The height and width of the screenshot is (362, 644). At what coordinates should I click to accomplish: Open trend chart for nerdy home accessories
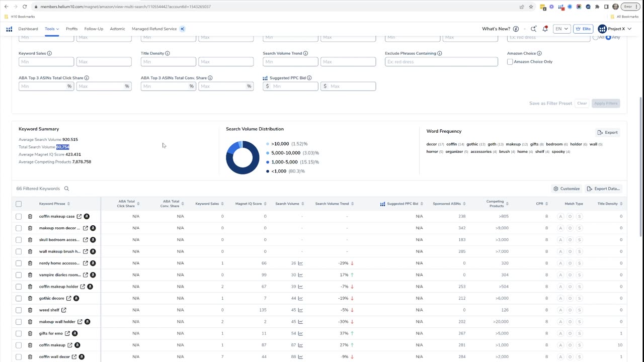[x=300, y=263]
